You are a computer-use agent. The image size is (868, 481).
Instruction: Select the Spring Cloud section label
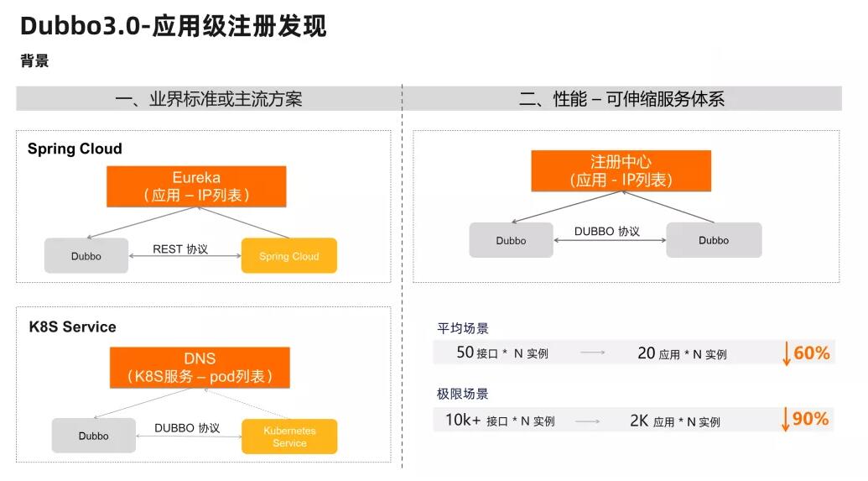click(x=75, y=149)
